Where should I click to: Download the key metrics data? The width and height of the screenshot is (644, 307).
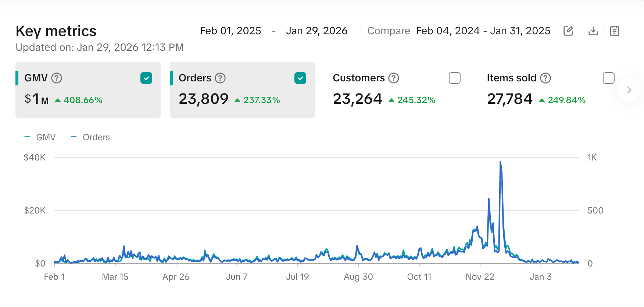point(593,31)
